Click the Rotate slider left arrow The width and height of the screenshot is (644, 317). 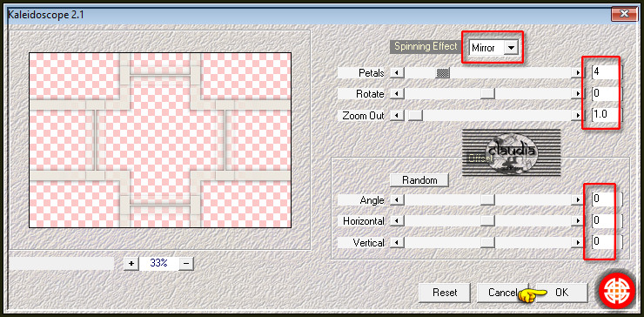click(397, 94)
